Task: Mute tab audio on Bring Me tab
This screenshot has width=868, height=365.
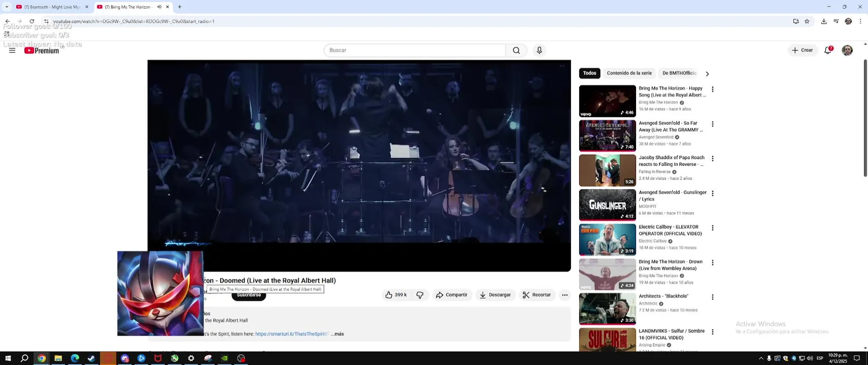Action: point(159,7)
